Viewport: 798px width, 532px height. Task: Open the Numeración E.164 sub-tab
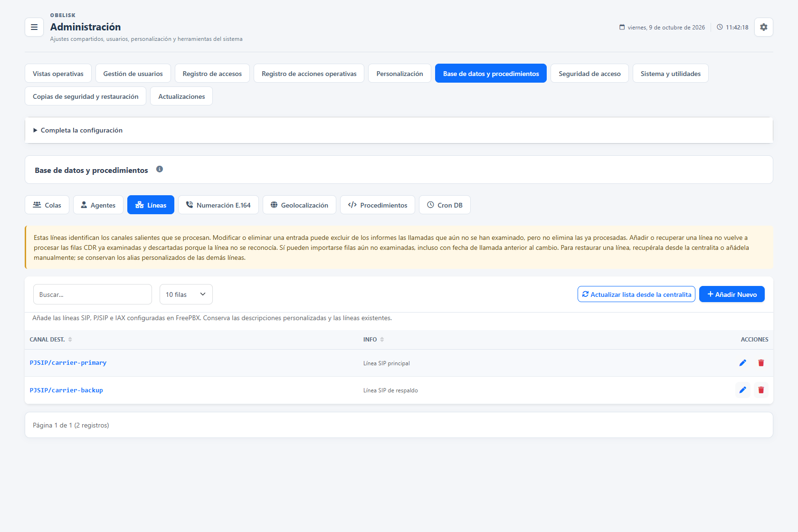[x=218, y=205]
